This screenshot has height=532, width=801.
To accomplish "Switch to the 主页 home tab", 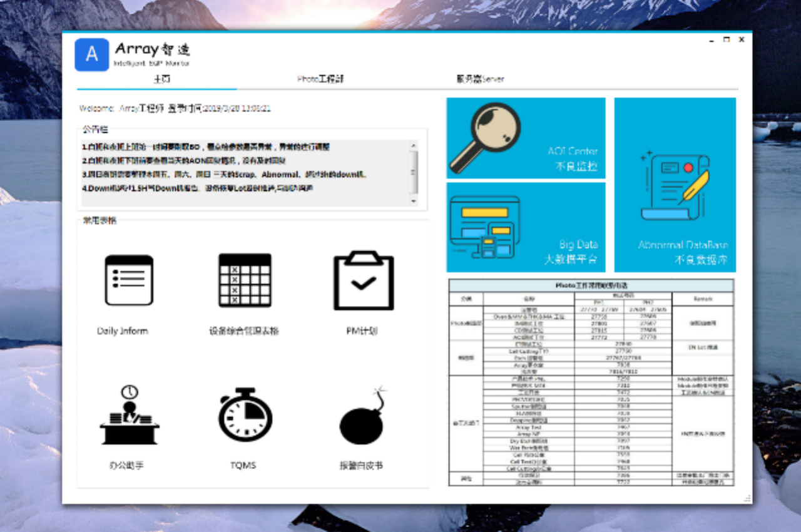I will pos(161,79).
